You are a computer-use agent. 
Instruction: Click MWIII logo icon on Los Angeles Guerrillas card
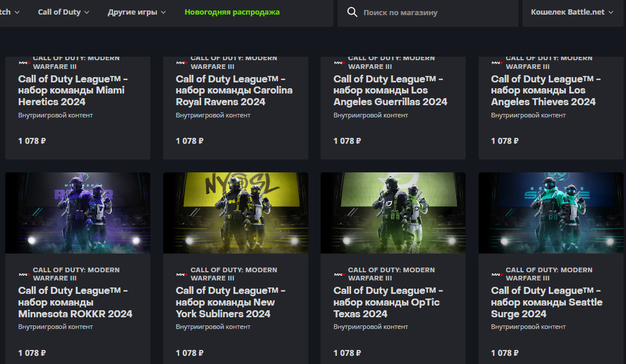340,63
